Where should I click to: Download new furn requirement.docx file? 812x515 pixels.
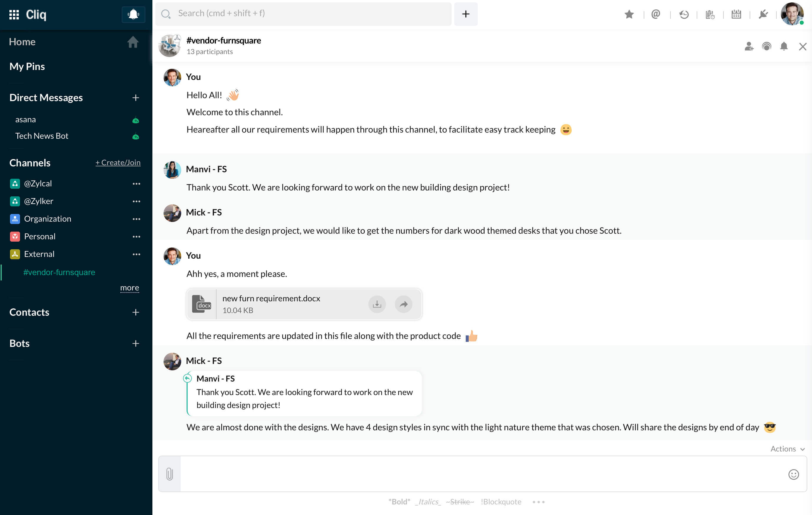tap(377, 304)
